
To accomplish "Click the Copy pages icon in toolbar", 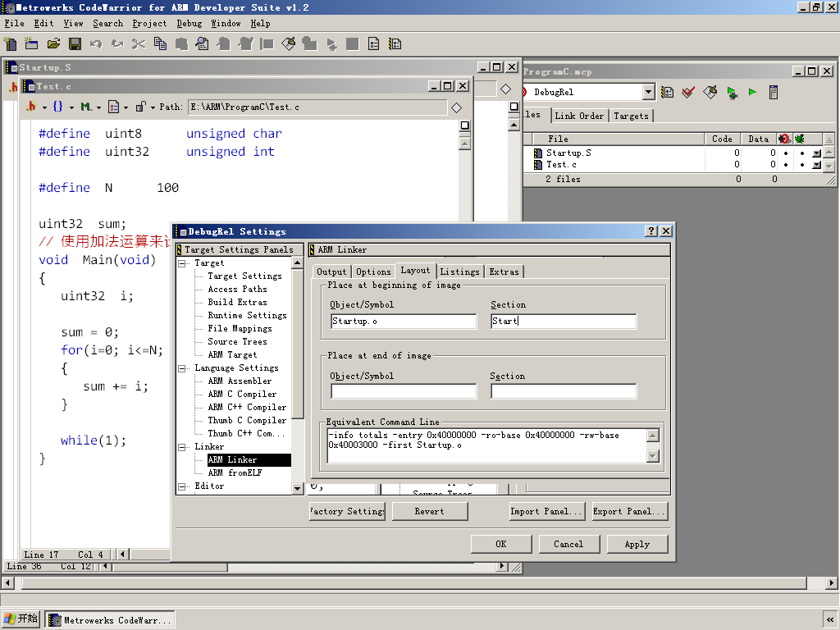I will tap(160, 43).
